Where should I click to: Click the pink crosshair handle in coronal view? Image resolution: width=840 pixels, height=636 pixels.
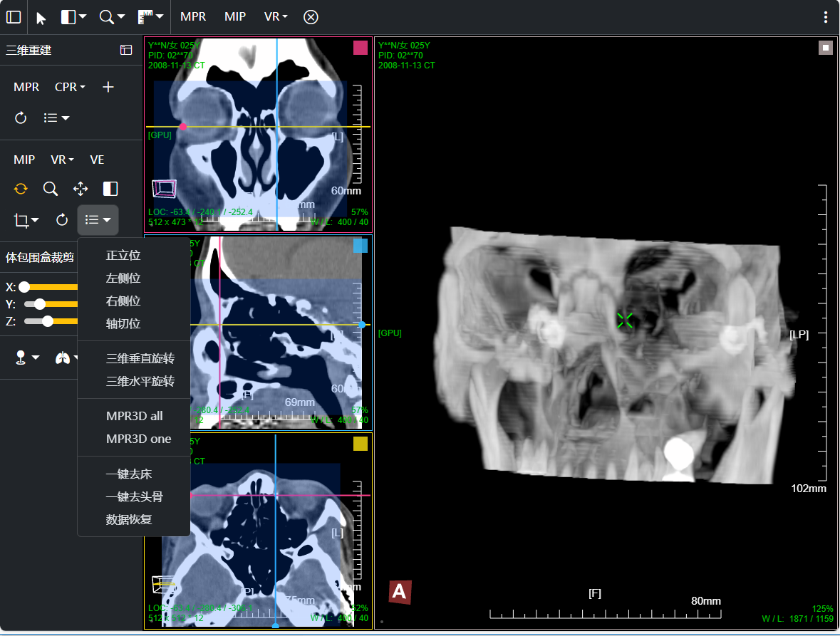[183, 127]
